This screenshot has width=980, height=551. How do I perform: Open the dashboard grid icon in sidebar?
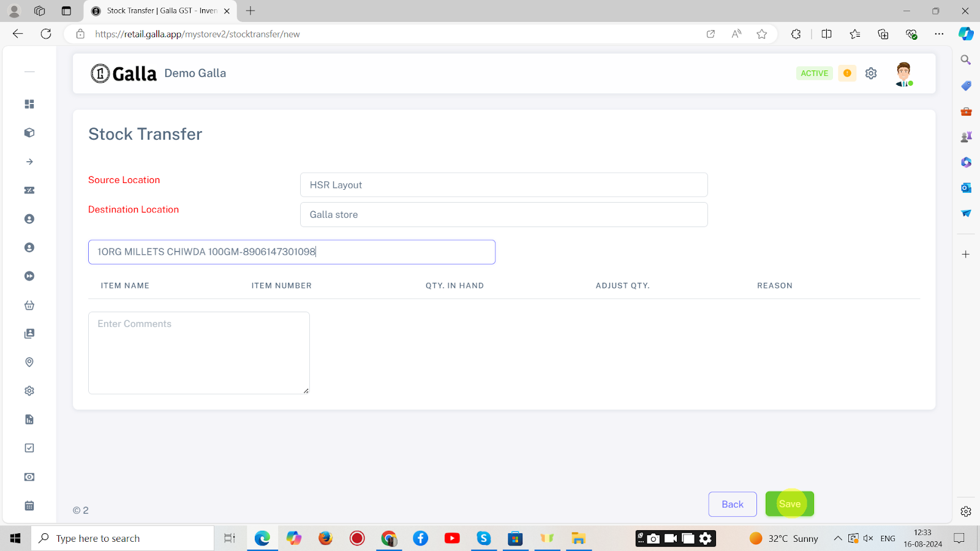click(x=29, y=104)
